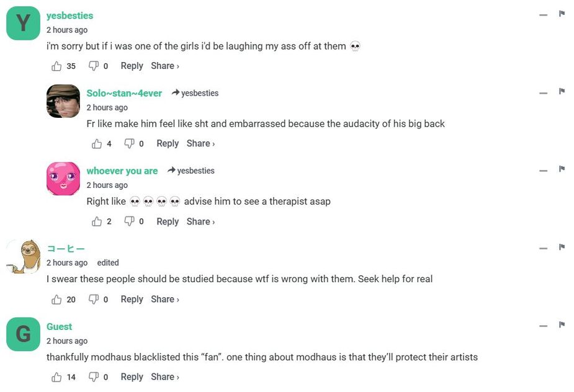
Task: Expand Share options on Guest comment
Action: pos(164,376)
